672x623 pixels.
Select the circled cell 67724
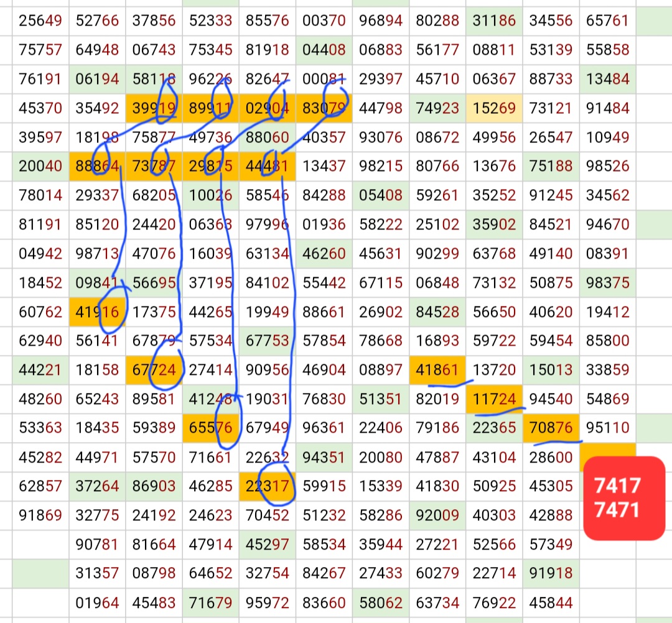[154, 371]
